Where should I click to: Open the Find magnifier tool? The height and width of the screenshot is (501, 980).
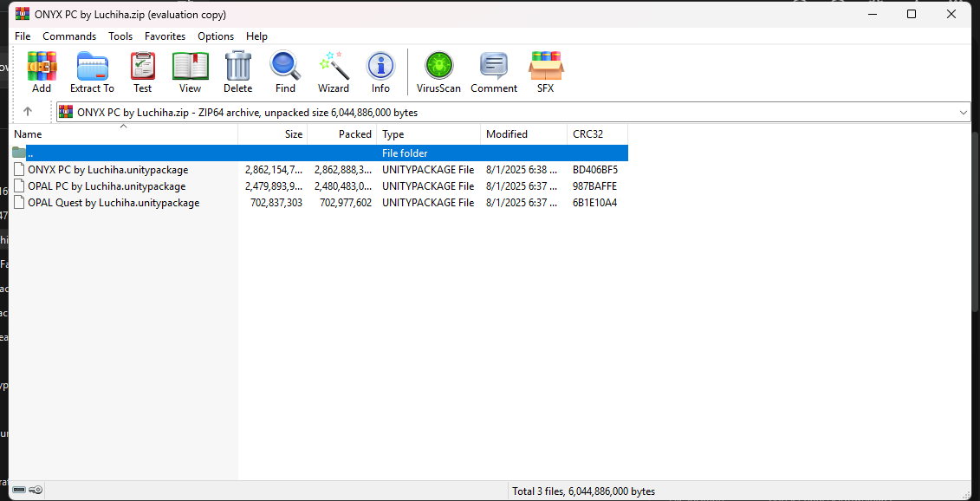click(285, 65)
